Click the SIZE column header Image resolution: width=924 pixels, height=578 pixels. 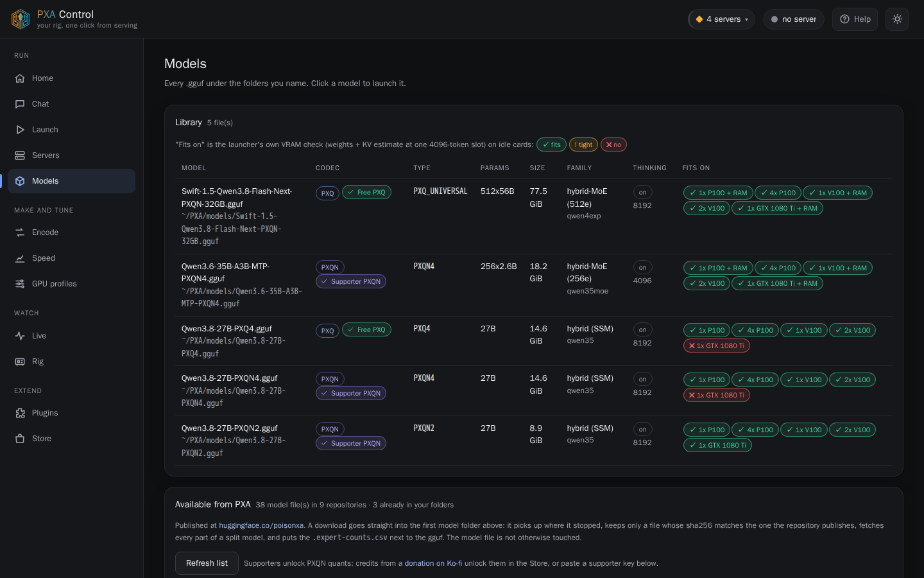(537, 168)
